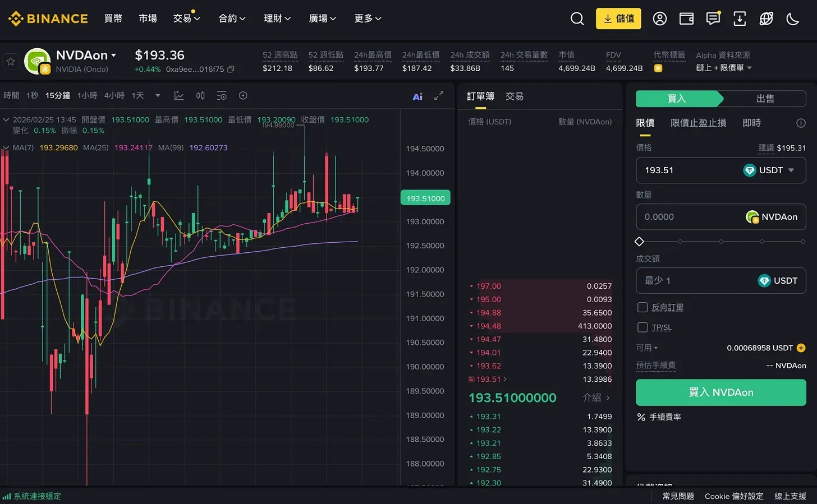The width and height of the screenshot is (817, 504).
Task: Open the search magnifier icon
Action: [x=577, y=19]
